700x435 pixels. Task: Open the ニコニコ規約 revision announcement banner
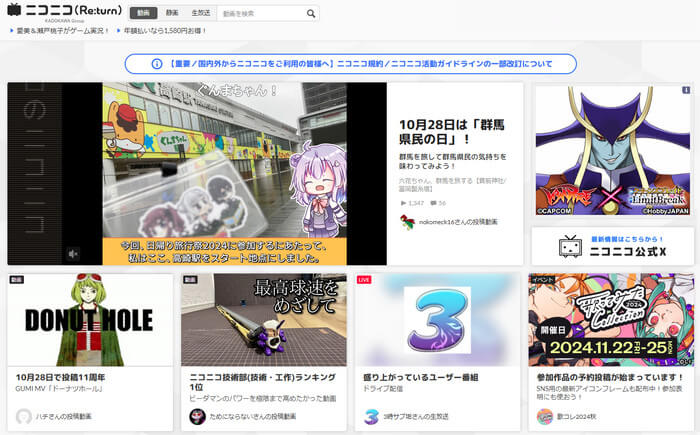351,64
